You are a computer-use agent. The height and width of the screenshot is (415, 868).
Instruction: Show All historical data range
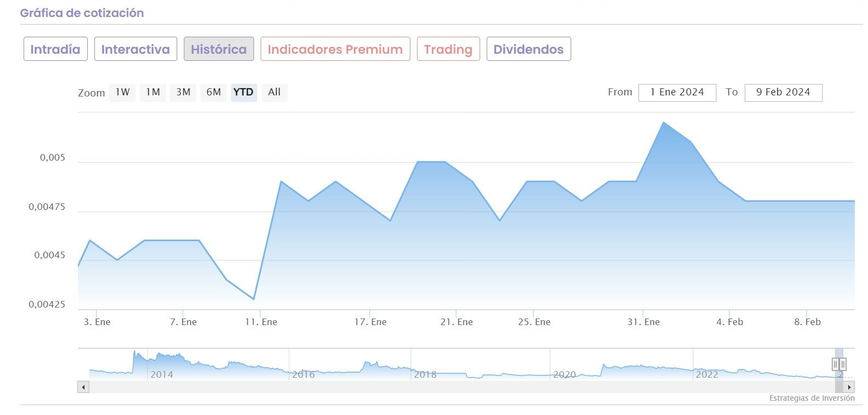(274, 92)
